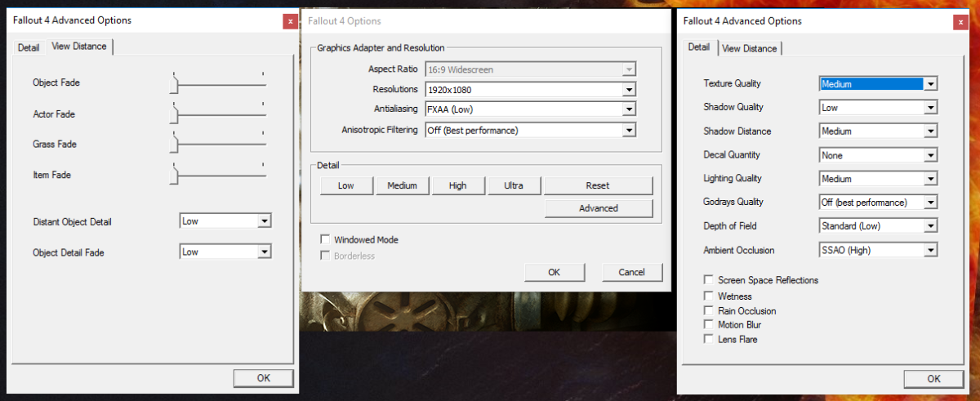Screen dimensions: 980x401
Task: Close the right Advanced Options window
Action: 960,22
